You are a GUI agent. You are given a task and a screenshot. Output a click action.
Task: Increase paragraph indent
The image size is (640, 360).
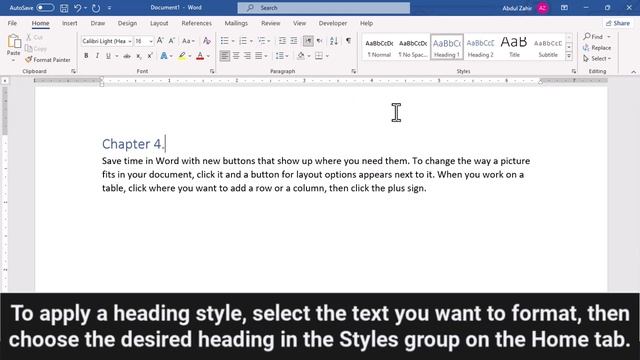294,41
